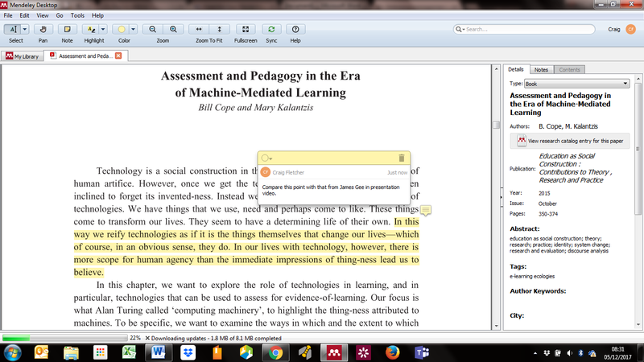The image size is (644, 362).
Task: Open the note color picker circle
Action: pyautogui.click(x=266, y=158)
